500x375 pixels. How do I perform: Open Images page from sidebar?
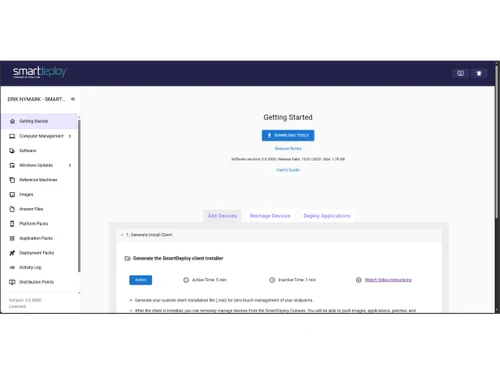click(x=39, y=194)
